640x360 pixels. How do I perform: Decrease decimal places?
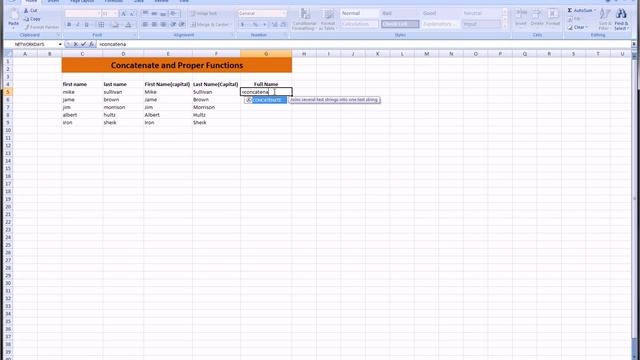(x=283, y=25)
